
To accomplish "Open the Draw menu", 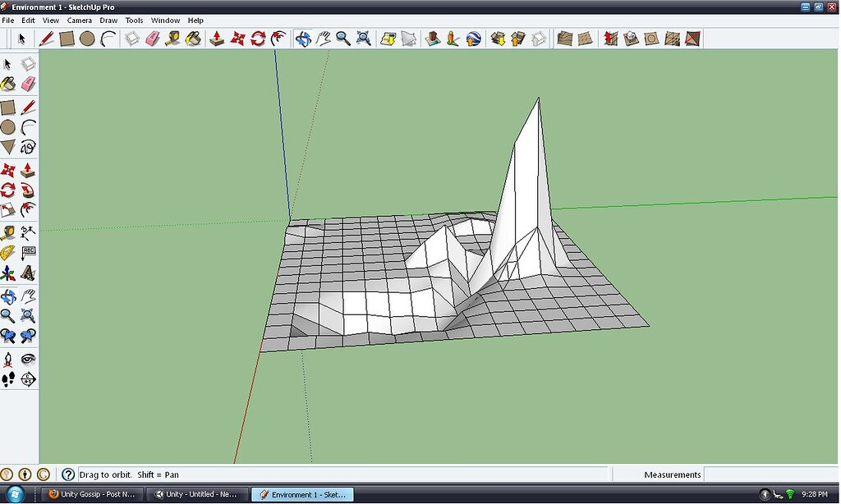I will 108,20.
